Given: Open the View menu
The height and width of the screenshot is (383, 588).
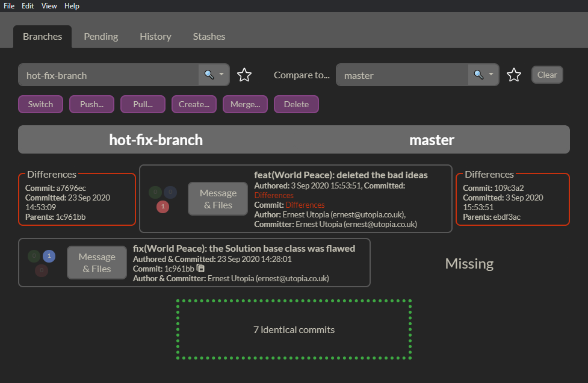Looking at the screenshot, I should coord(49,6).
